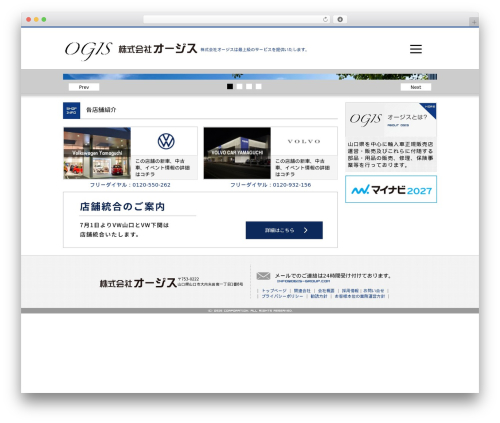
Task: Select the second slide indicator dot
Action: coord(239,86)
